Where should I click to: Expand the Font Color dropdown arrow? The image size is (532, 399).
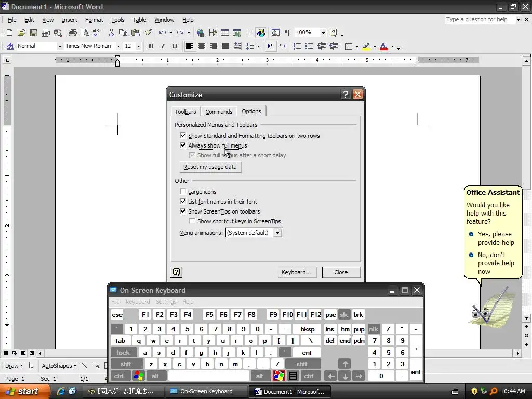click(x=393, y=46)
